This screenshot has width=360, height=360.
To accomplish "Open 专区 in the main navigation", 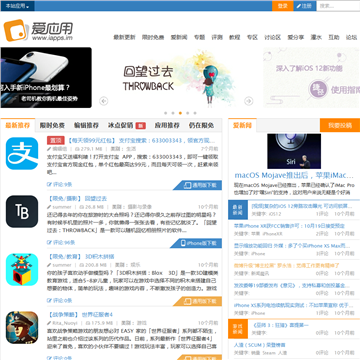I will [252, 37].
